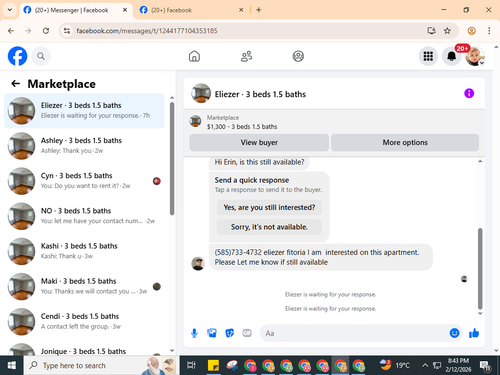Open NO conversation in list
The width and height of the screenshot is (500, 375).
(x=84, y=216)
